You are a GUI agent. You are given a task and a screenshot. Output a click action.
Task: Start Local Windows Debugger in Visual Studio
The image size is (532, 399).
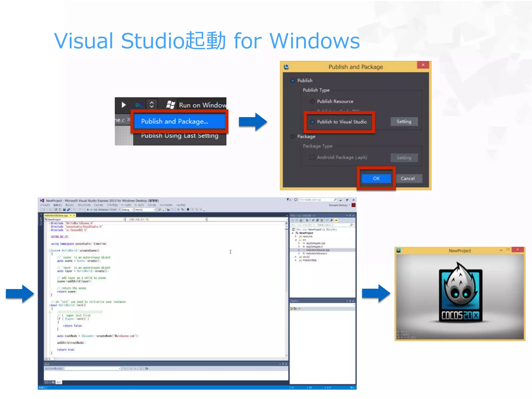[103, 210]
